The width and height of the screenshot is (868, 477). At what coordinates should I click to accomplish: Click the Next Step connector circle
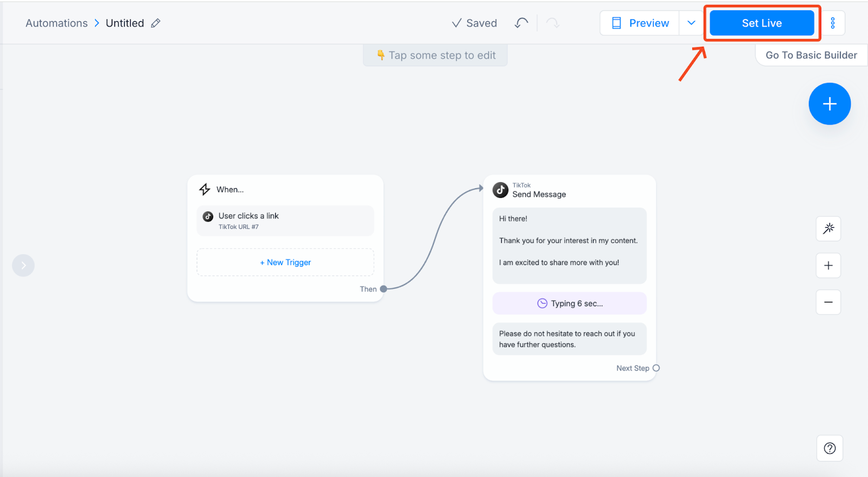(656, 368)
